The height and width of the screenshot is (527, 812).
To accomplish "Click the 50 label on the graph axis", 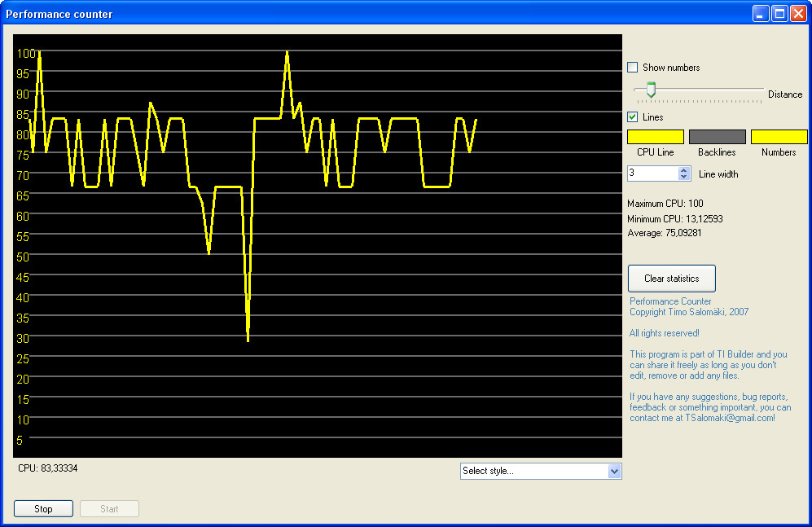I will [x=23, y=257].
